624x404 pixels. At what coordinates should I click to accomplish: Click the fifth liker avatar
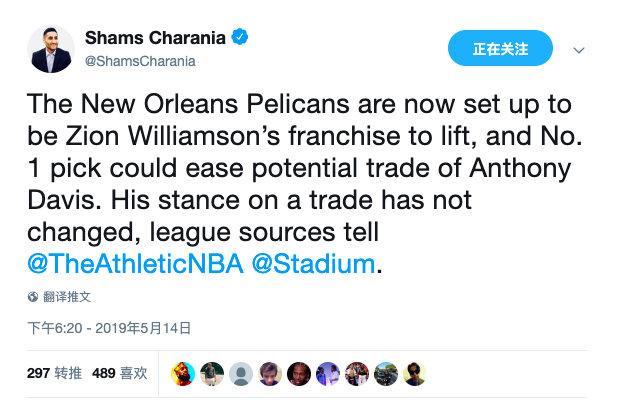[299, 374]
